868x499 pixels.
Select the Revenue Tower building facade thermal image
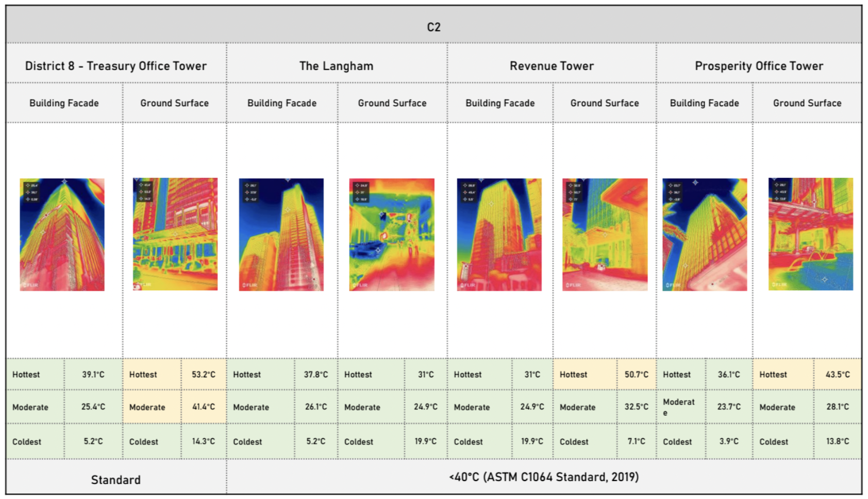coord(499,235)
